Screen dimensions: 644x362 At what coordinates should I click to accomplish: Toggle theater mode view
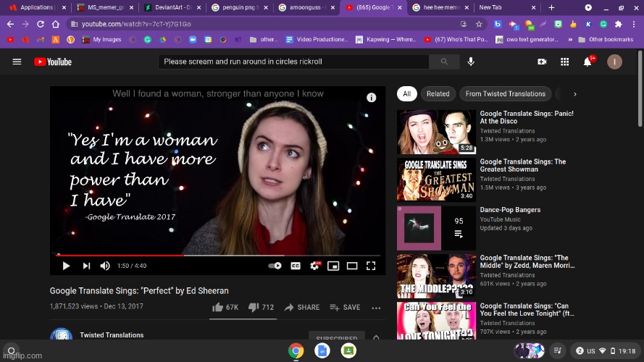(352, 266)
